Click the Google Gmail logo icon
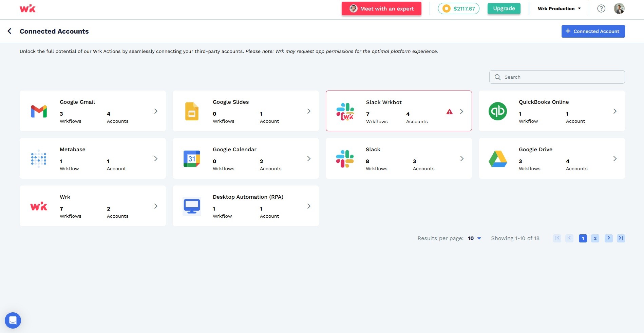The height and width of the screenshot is (333, 644). click(x=39, y=111)
